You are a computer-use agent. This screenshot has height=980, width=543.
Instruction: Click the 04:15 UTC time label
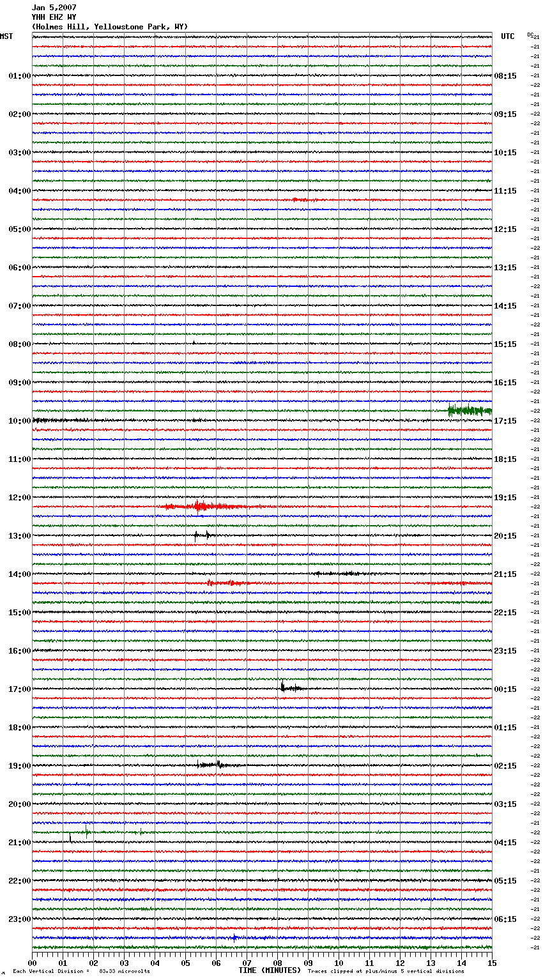[x=505, y=843]
